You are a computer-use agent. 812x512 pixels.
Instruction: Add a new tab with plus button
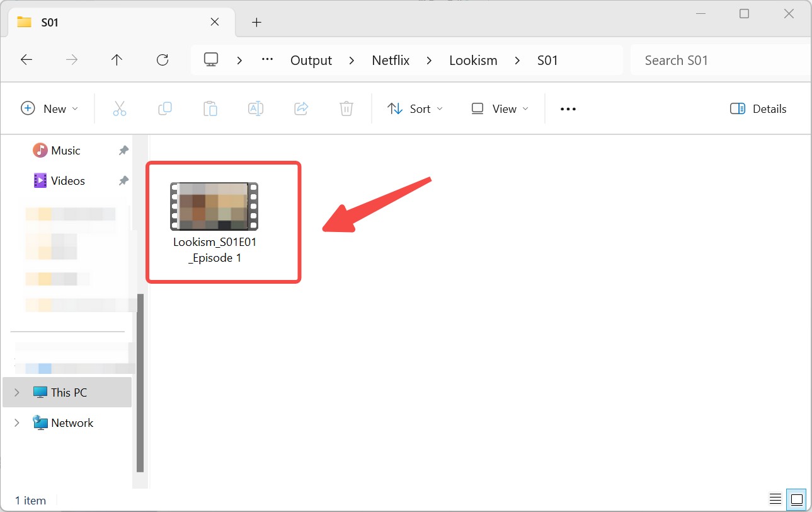[x=256, y=22]
